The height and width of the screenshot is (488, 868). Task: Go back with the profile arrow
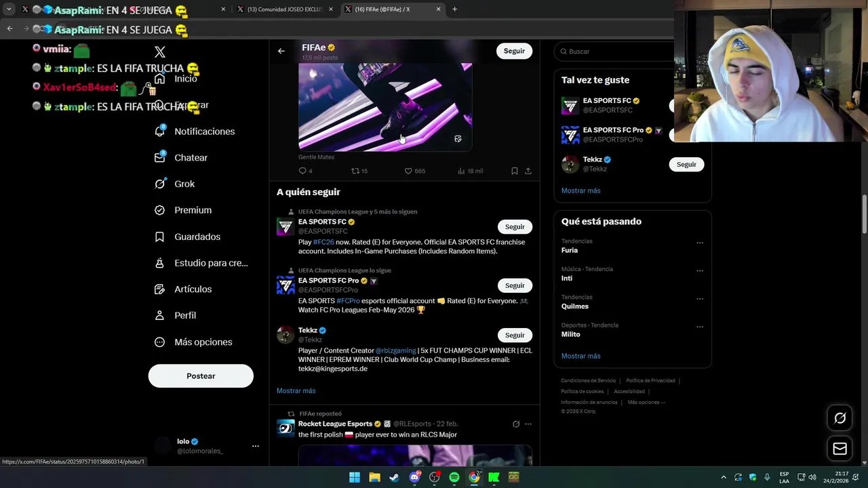(281, 51)
